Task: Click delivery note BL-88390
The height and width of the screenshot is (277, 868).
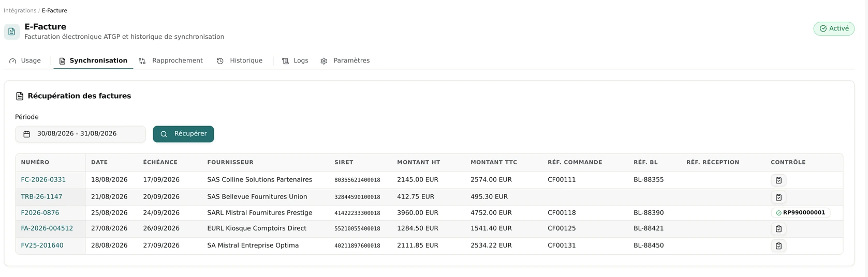Action: point(649,213)
